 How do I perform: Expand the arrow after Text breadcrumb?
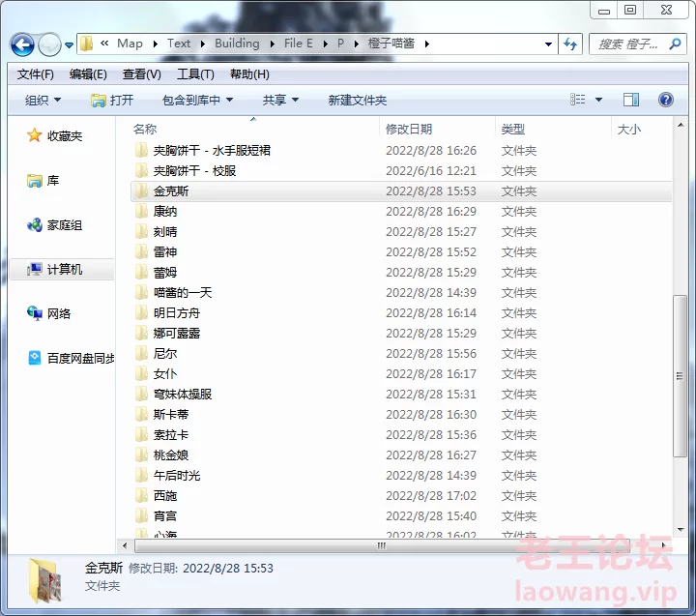coord(202,44)
